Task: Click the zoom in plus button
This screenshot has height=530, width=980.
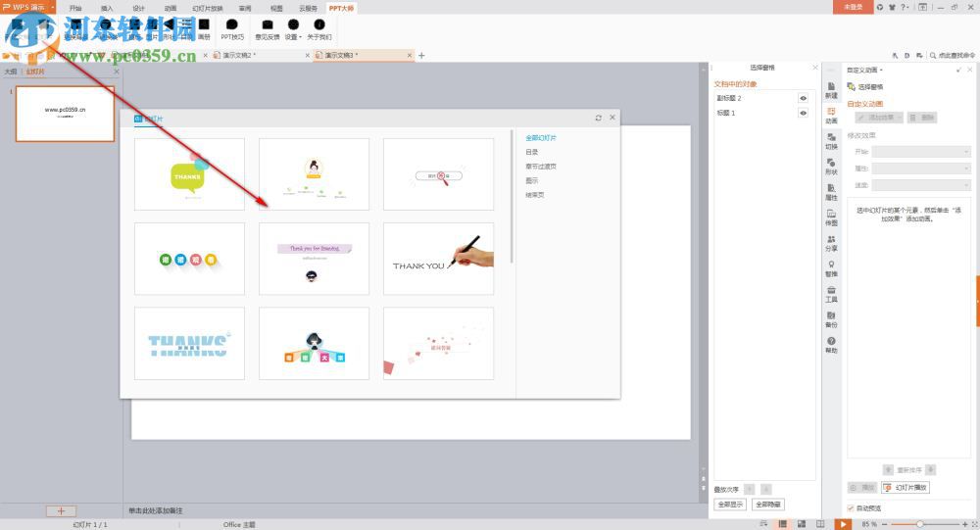Action: click(964, 524)
